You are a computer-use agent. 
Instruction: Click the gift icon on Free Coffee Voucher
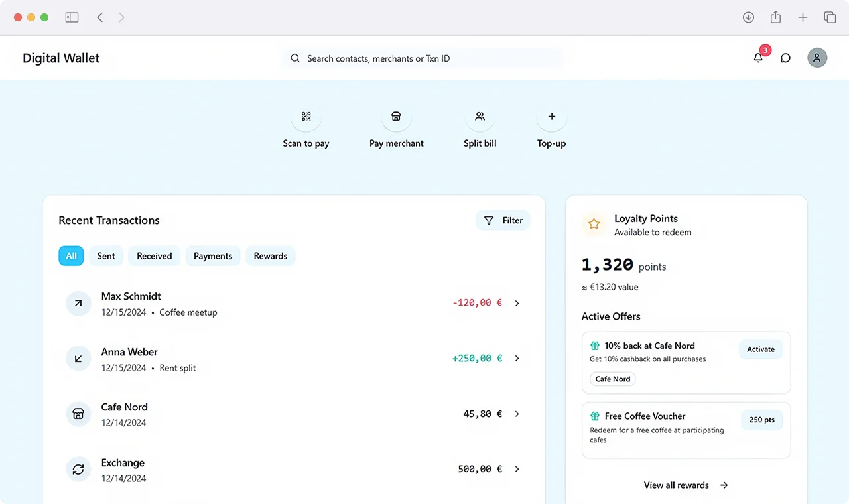(x=595, y=416)
